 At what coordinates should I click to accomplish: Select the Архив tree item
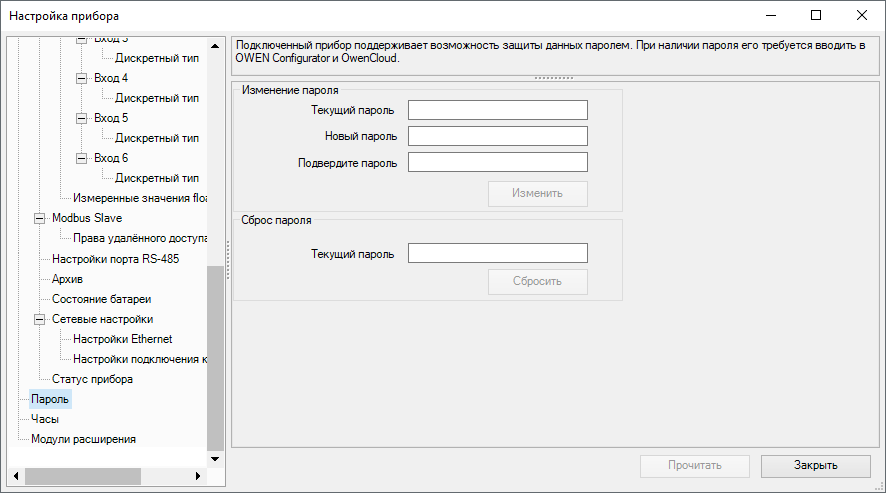point(67,279)
